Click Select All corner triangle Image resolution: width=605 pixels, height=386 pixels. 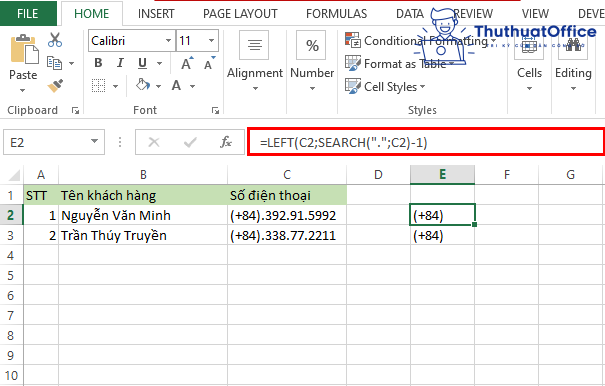[x=14, y=176]
